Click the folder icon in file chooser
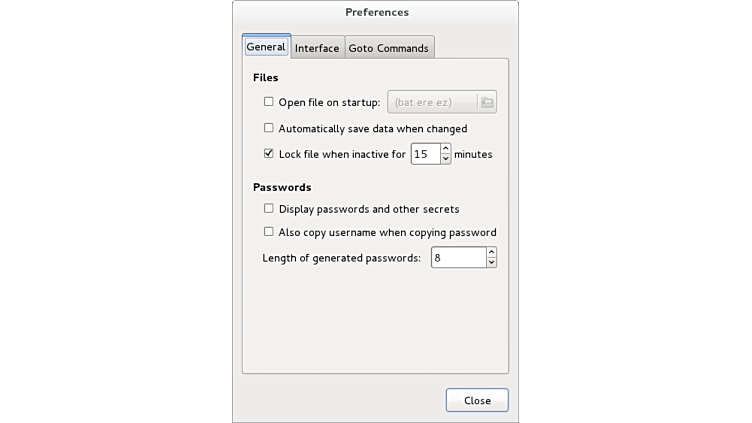Screen dimensions: 752x423 click(486, 102)
